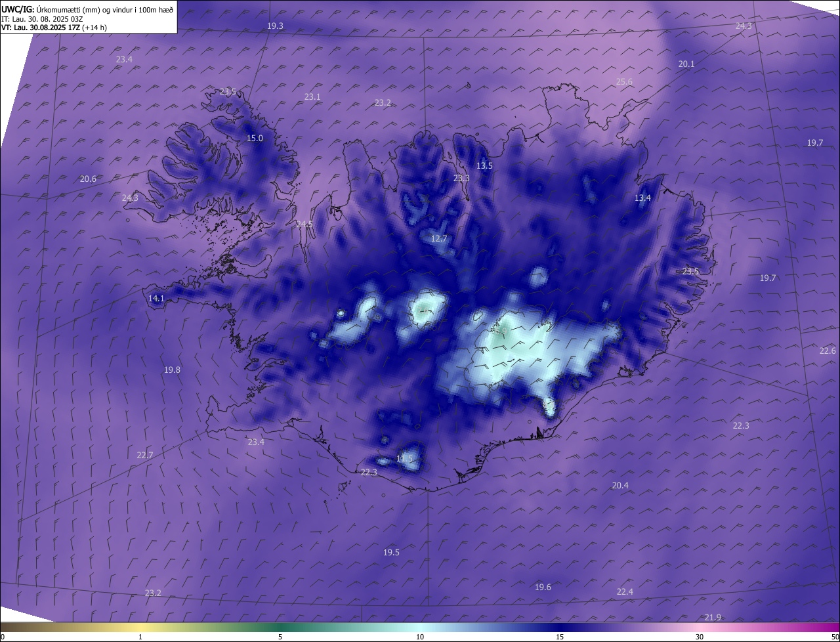
Task: Click the value label 20.1 on the map
Action: coord(686,64)
